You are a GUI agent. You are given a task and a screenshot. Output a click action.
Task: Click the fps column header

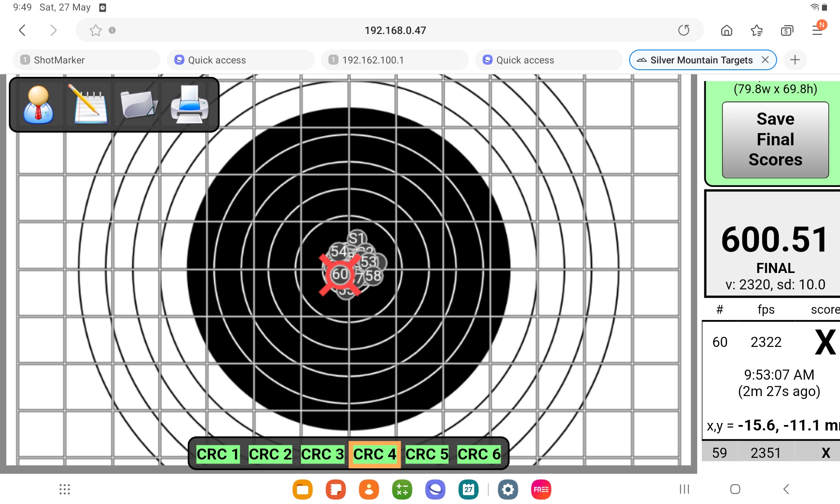pyautogui.click(x=766, y=310)
